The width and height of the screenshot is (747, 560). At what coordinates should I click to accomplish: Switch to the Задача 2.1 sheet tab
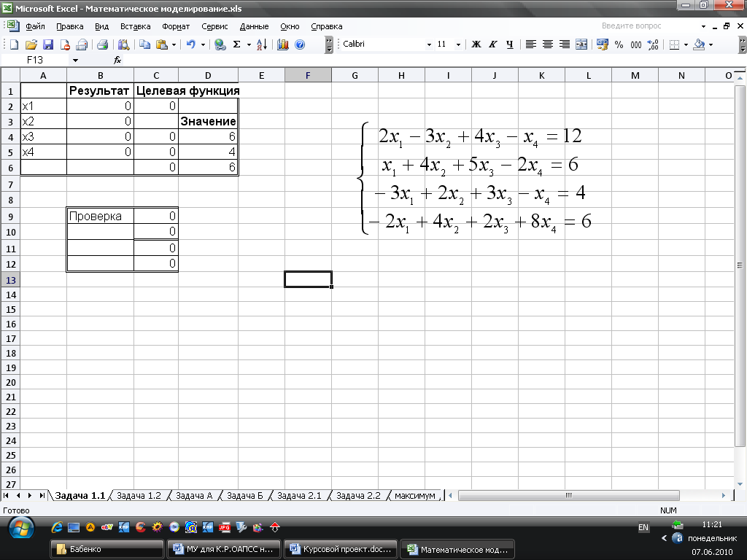point(299,496)
